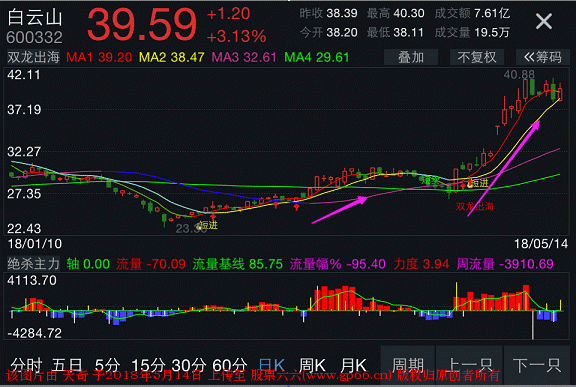Go to next stock with 下一只
The image size is (576, 387).
pos(537,365)
